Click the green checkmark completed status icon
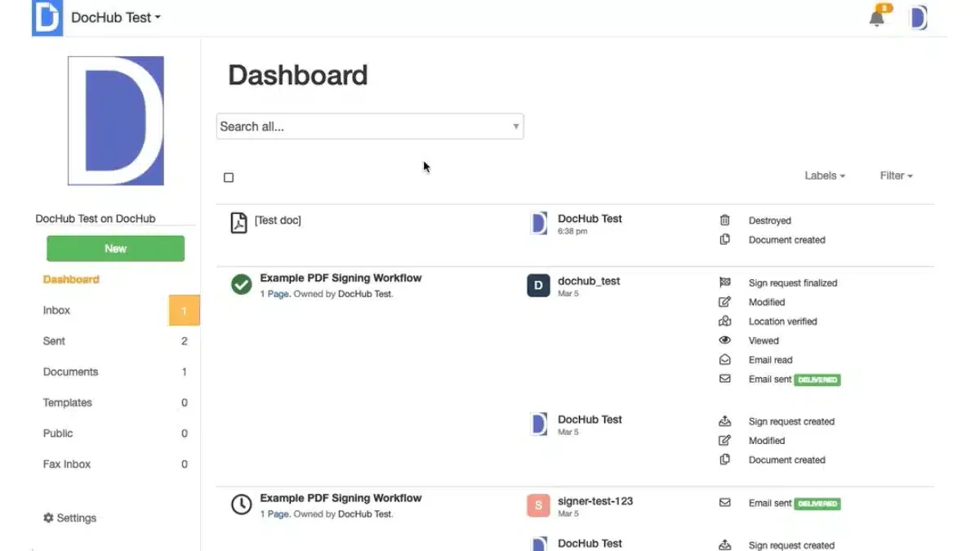980x551 pixels. (x=241, y=284)
